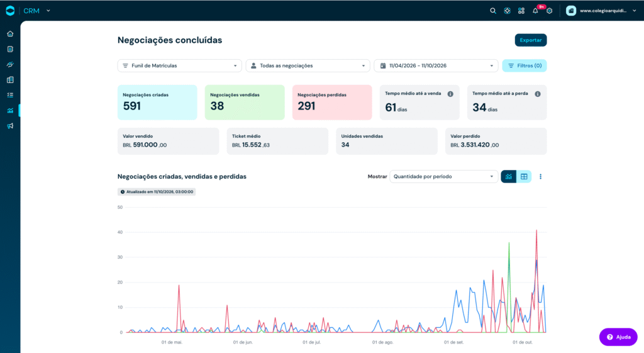Open the Quantidade por período dropdown
The image size is (644, 353).
(443, 176)
